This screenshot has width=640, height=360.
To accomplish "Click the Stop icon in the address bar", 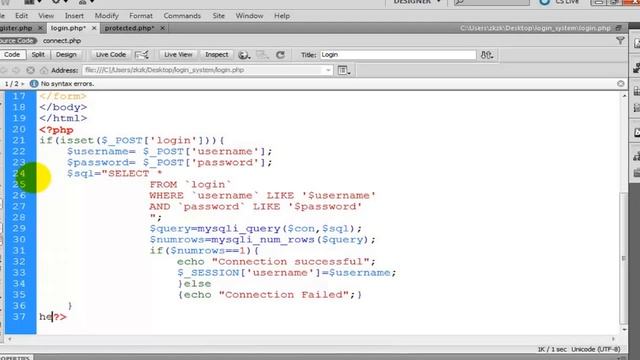I will pos(30,70).
